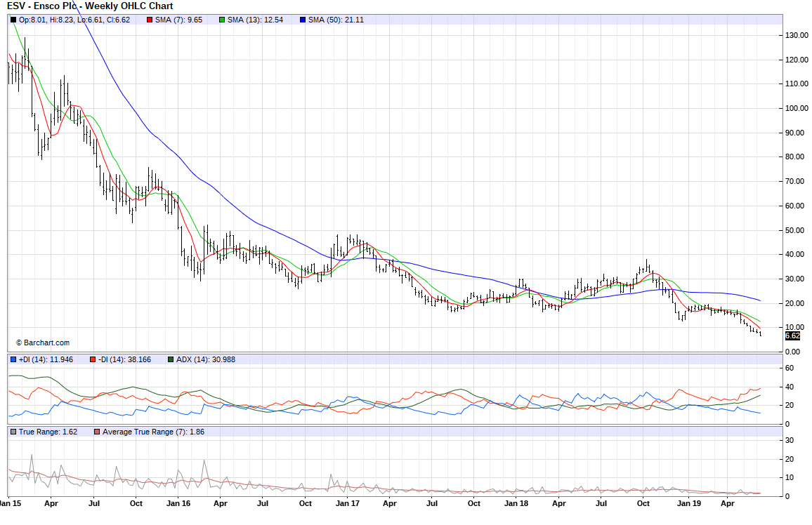Click the current price tag 6.62
This screenshot has width=812, height=525.
793,336
